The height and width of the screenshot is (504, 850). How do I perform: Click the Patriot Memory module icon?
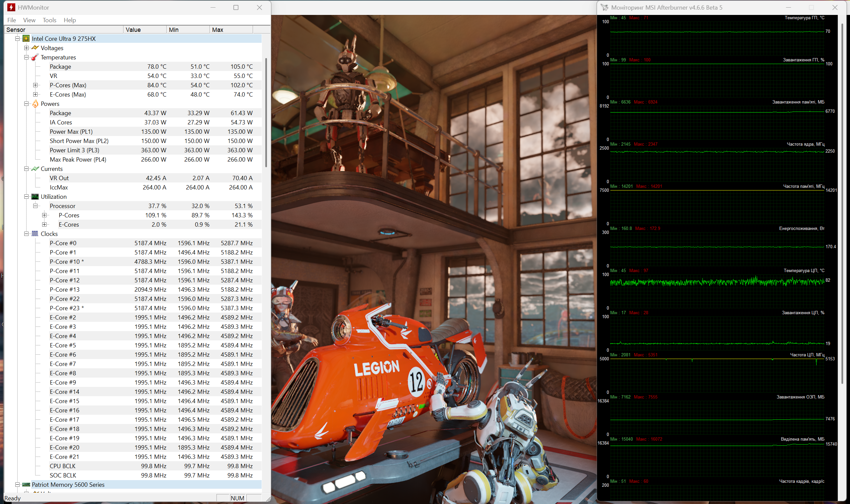point(26,485)
